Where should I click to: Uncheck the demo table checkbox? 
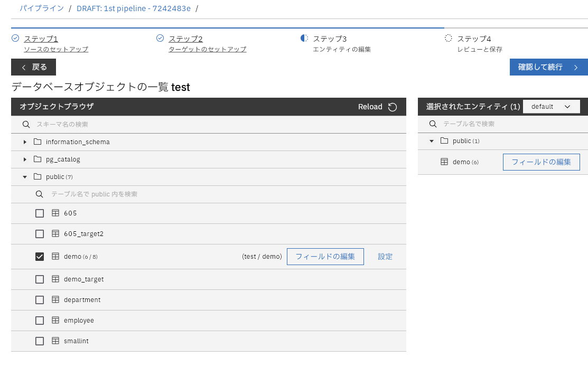click(x=40, y=257)
